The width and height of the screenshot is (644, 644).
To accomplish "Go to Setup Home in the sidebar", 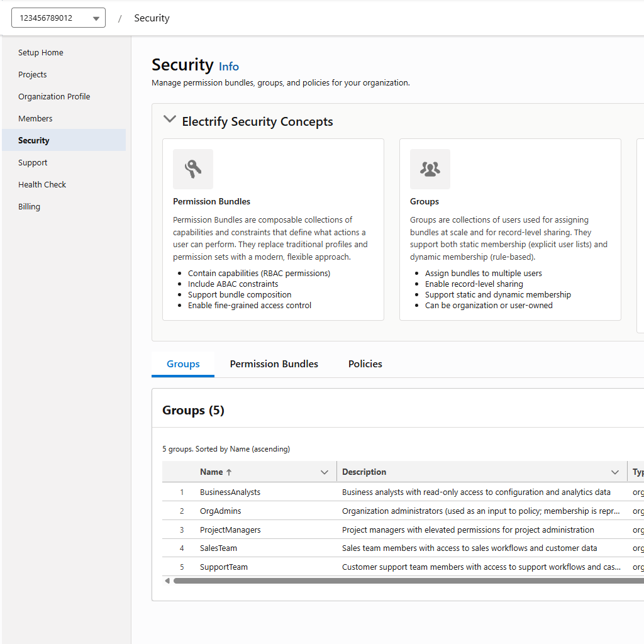I will click(40, 52).
